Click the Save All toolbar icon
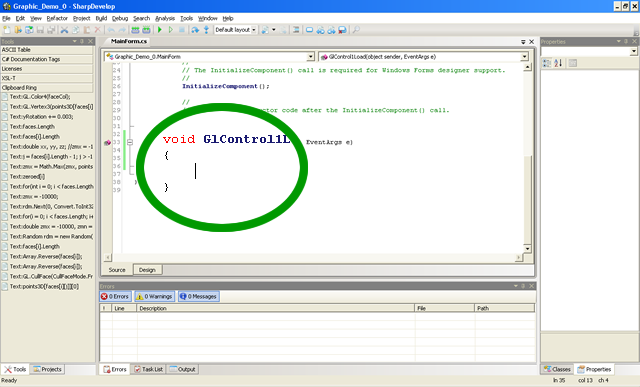The width and height of the screenshot is (640, 387). coord(51,30)
